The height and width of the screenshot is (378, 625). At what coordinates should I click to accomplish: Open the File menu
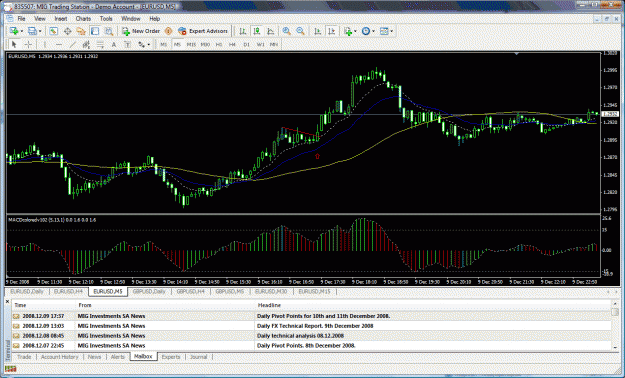point(21,19)
